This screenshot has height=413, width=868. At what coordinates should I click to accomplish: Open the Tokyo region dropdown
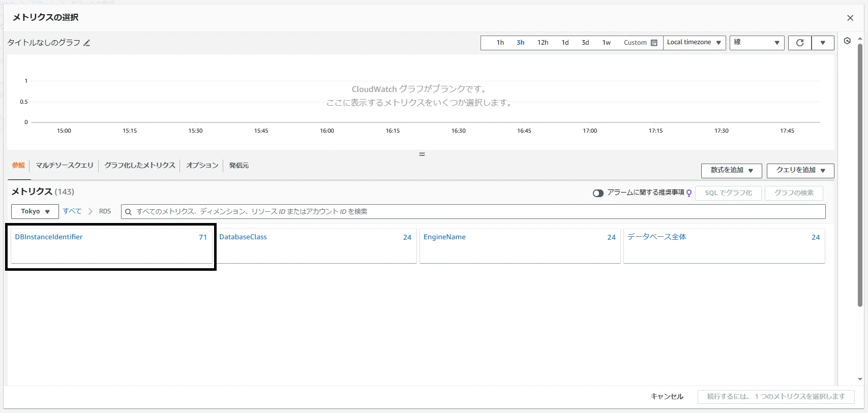point(35,211)
